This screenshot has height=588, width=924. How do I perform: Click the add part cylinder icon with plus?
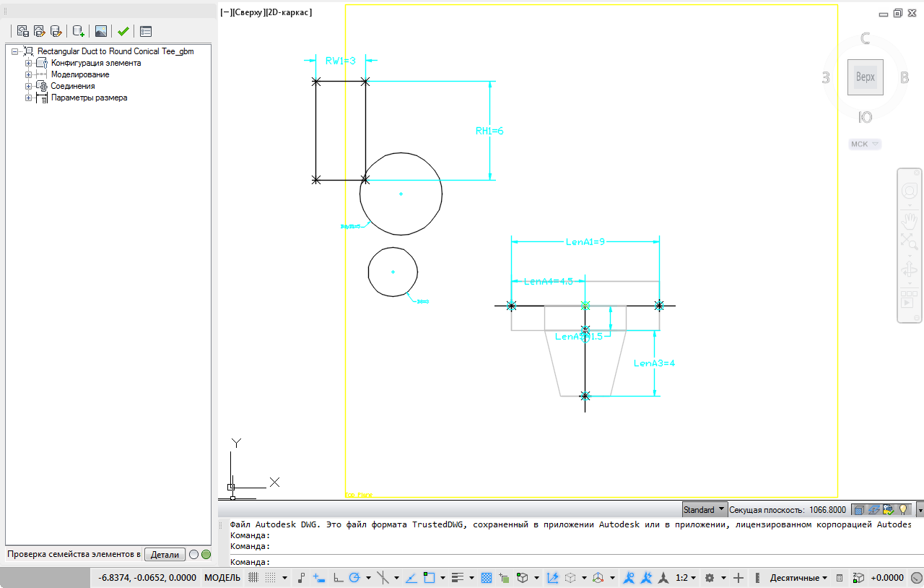[79, 31]
